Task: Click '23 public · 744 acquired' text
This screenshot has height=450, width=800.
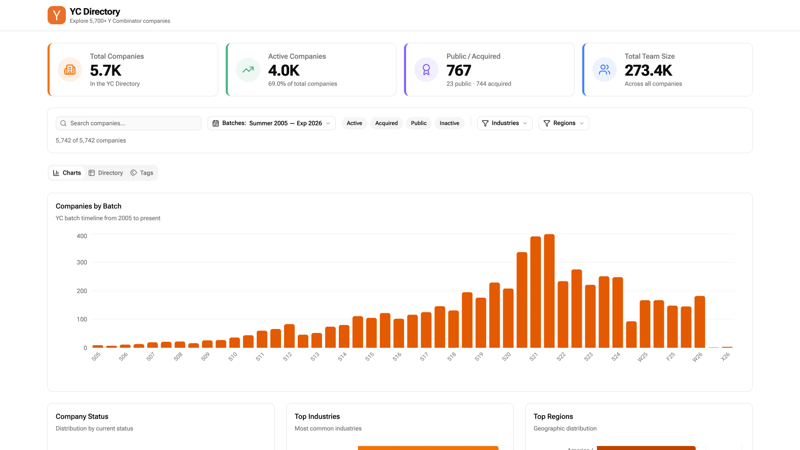Action: tap(479, 84)
